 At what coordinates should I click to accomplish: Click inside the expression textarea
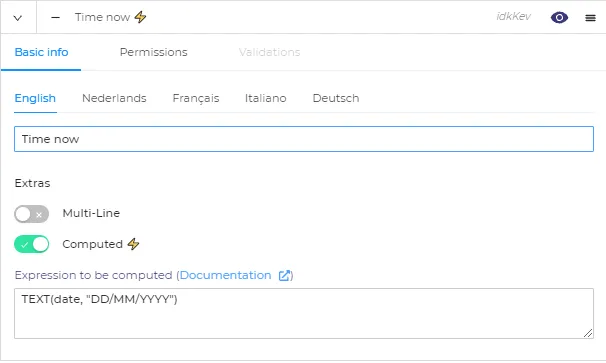click(x=304, y=314)
